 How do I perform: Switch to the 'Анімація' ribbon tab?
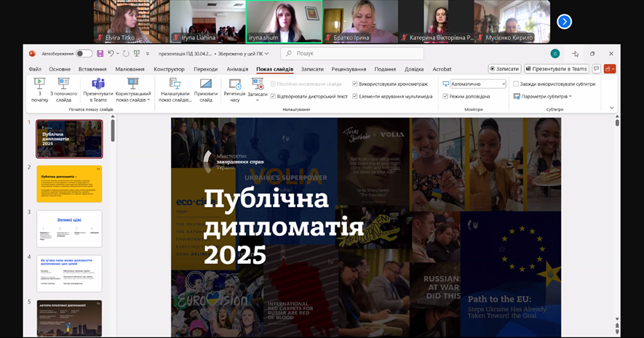[x=237, y=69]
